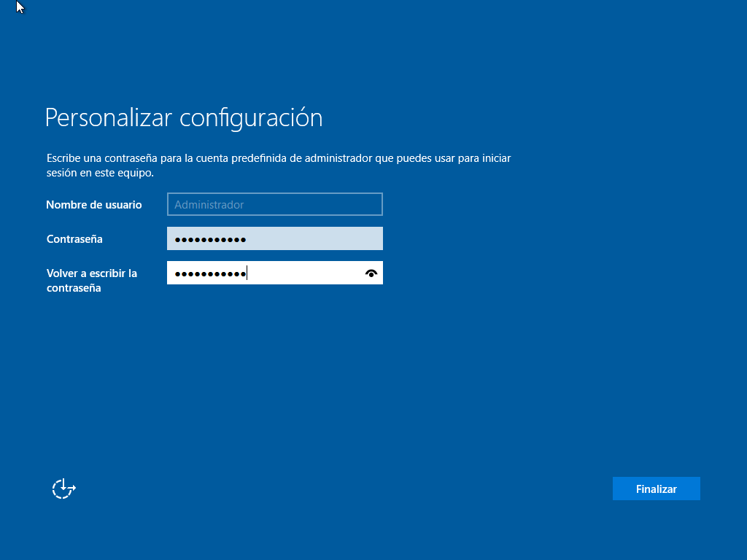Click the instruction text starting with 'Escribe una contraseña'
The height and width of the screenshot is (560, 747).
(279, 158)
